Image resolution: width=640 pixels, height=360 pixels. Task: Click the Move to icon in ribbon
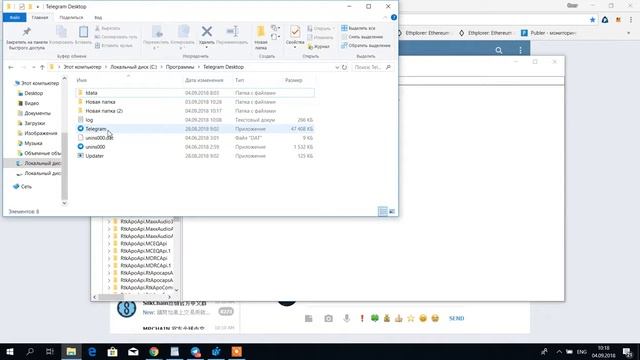point(157,31)
